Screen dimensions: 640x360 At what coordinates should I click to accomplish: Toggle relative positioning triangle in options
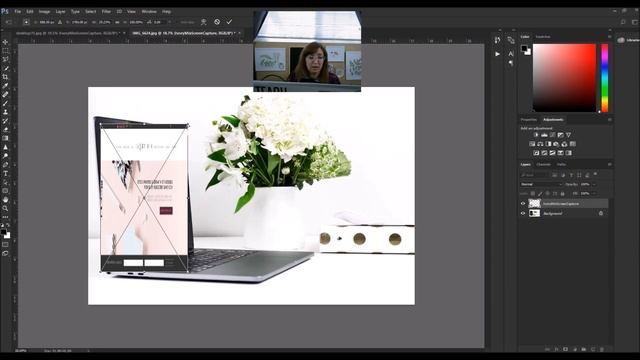60,22
